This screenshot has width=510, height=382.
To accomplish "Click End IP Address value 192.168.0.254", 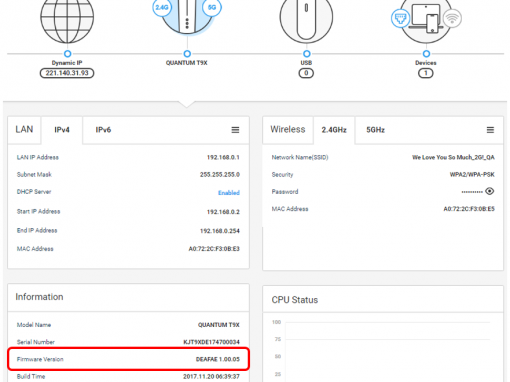I will pyautogui.click(x=220, y=231).
